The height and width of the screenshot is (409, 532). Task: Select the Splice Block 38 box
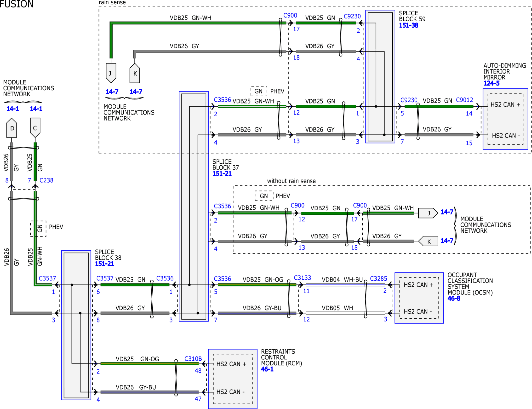pos(76,325)
